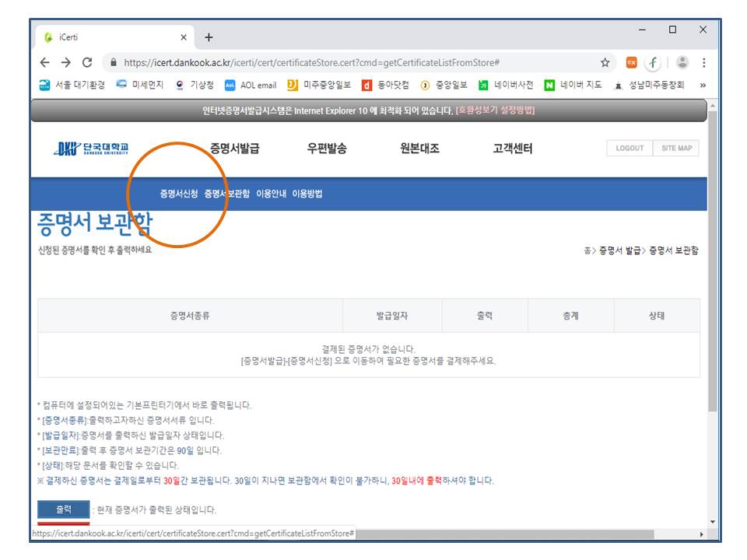Select 원본대조 in top navigation
The image size is (747, 560).
coord(419,149)
